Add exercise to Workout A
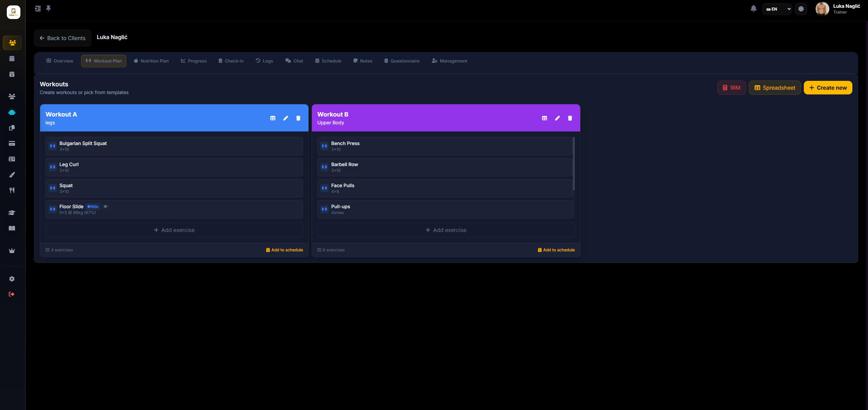The image size is (868, 410). (x=174, y=230)
